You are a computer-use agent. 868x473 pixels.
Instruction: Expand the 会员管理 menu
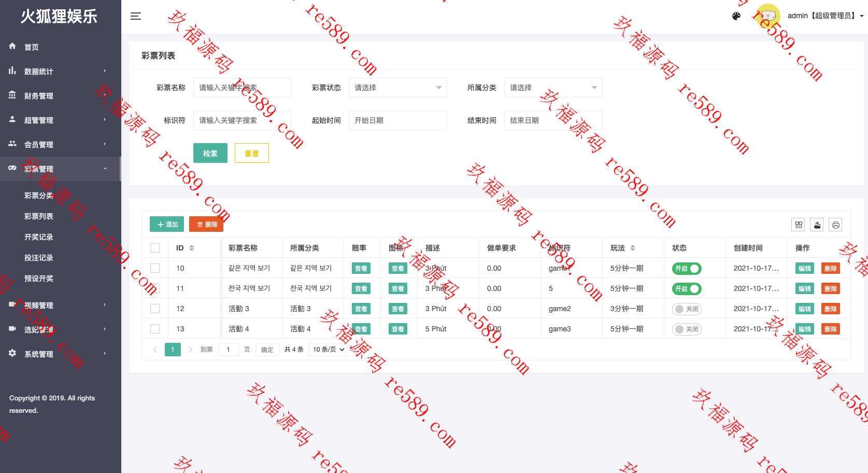point(61,144)
